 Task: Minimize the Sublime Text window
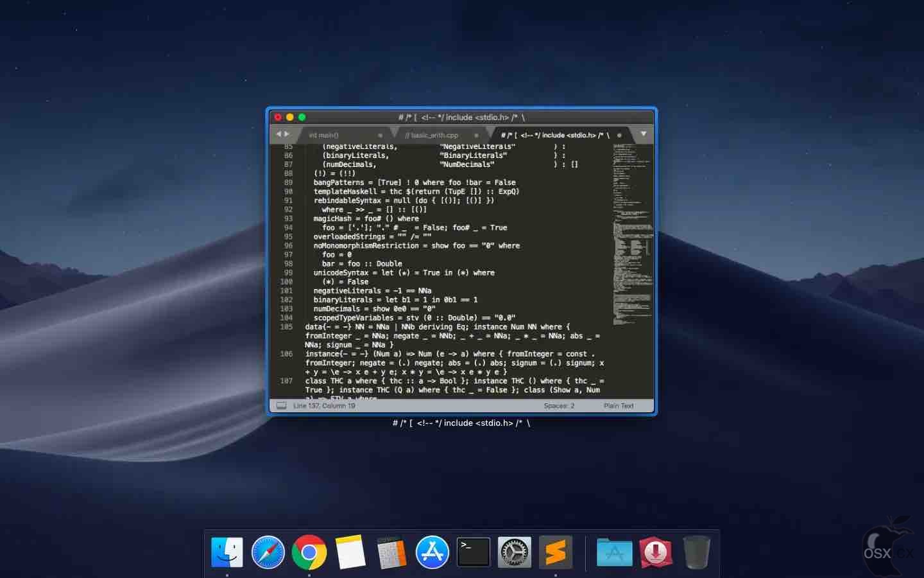[x=290, y=117]
